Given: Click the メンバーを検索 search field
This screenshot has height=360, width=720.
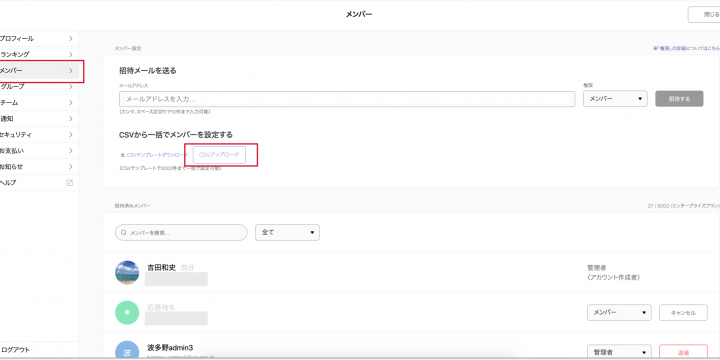Looking at the screenshot, I should (181, 233).
